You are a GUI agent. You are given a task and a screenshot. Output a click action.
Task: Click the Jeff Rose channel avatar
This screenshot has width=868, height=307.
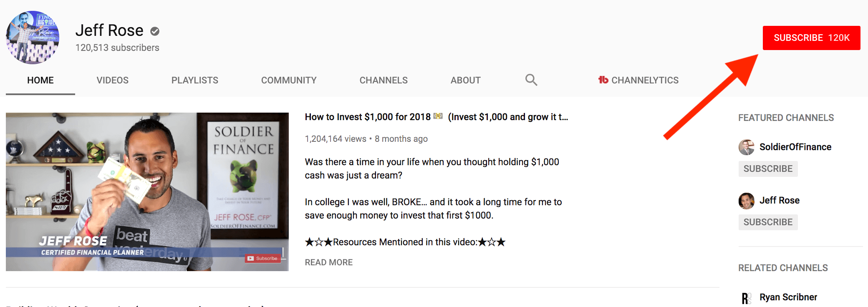[x=33, y=38]
